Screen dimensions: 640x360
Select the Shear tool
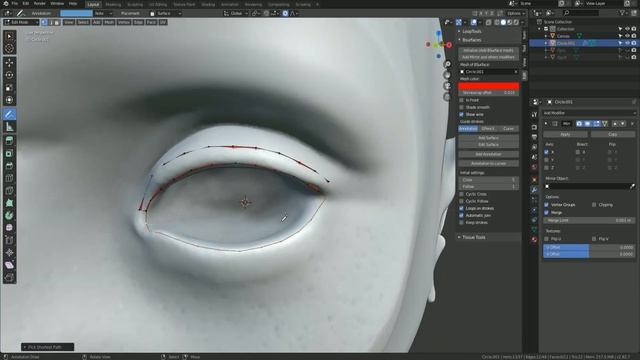[9, 265]
